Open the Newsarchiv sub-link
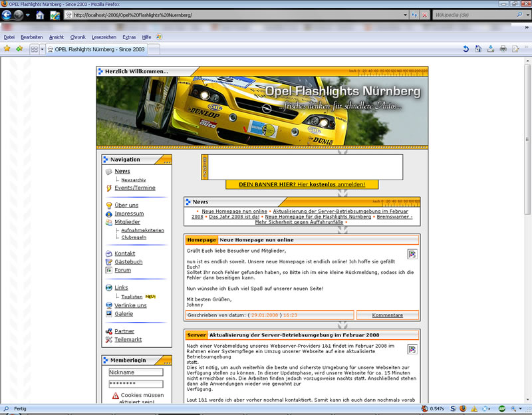The image size is (532, 415). (134, 180)
